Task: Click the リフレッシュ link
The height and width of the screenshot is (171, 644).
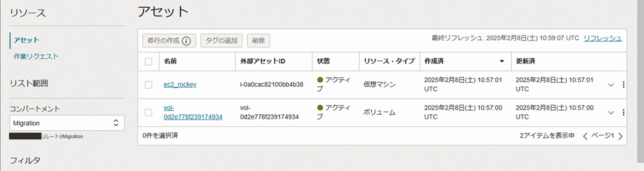Action: coord(602,38)
